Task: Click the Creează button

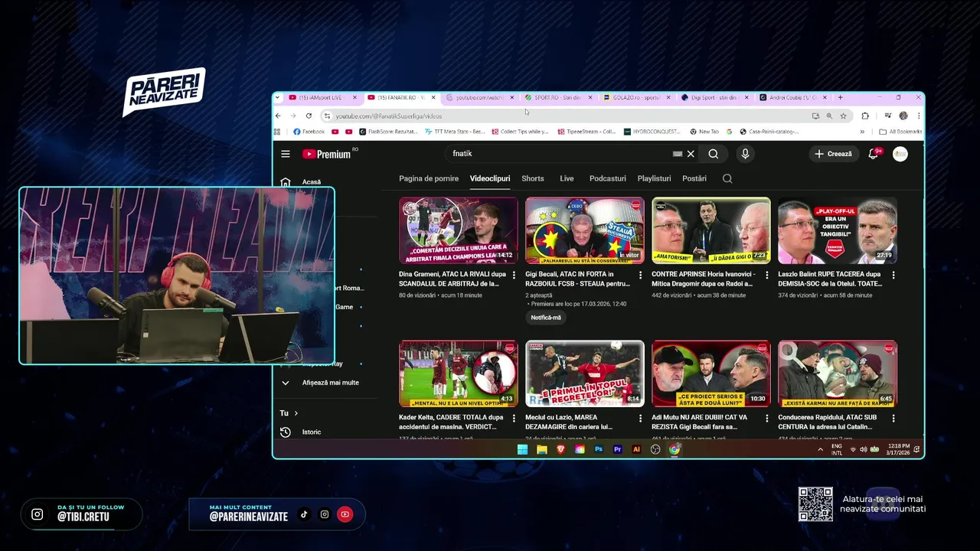Action: pyautogui.click(x=833, y=154)
